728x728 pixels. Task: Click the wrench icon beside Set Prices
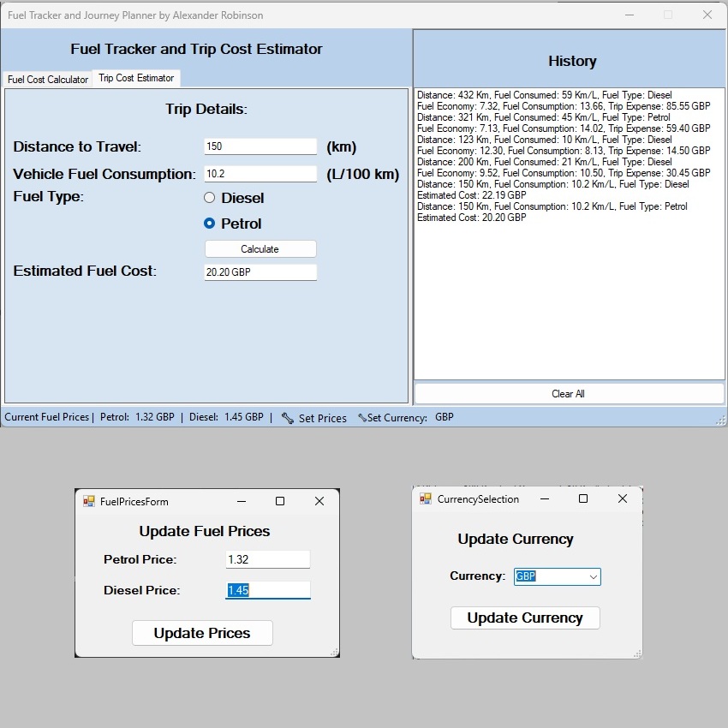coord(287,418)
